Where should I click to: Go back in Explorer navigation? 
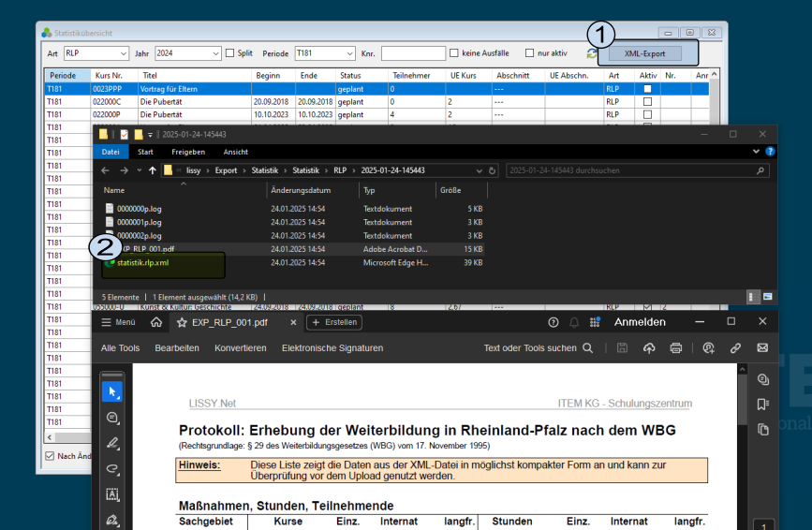[105, 170]
